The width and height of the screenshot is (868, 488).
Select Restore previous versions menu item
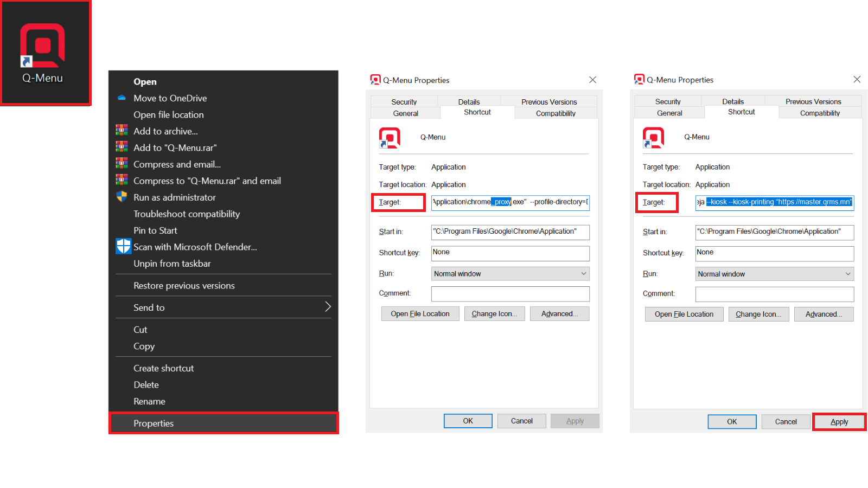(184, 286)
